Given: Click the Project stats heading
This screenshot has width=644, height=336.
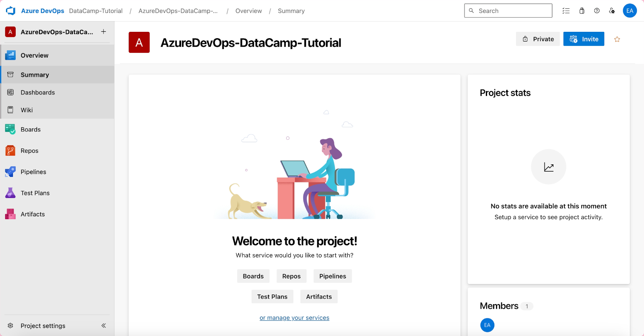Looking at the screenshot, I should [505, 93].
